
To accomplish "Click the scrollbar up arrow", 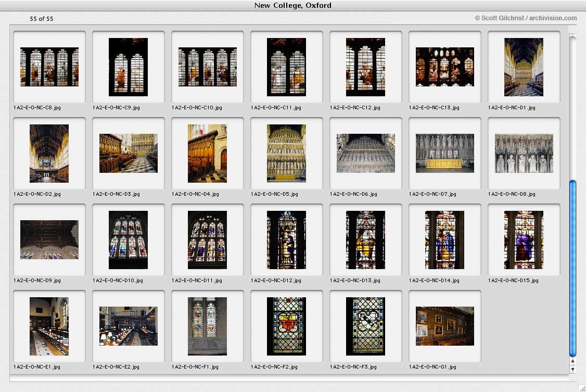I will (x=572, y=361).
